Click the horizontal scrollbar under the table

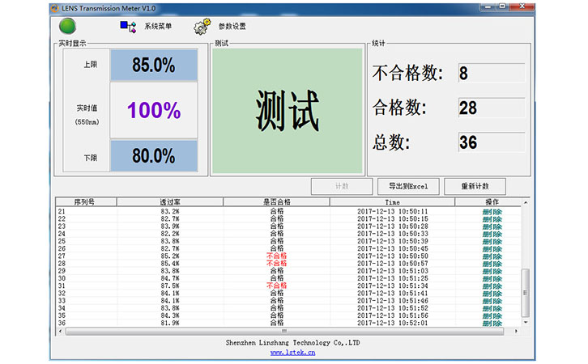283,331
